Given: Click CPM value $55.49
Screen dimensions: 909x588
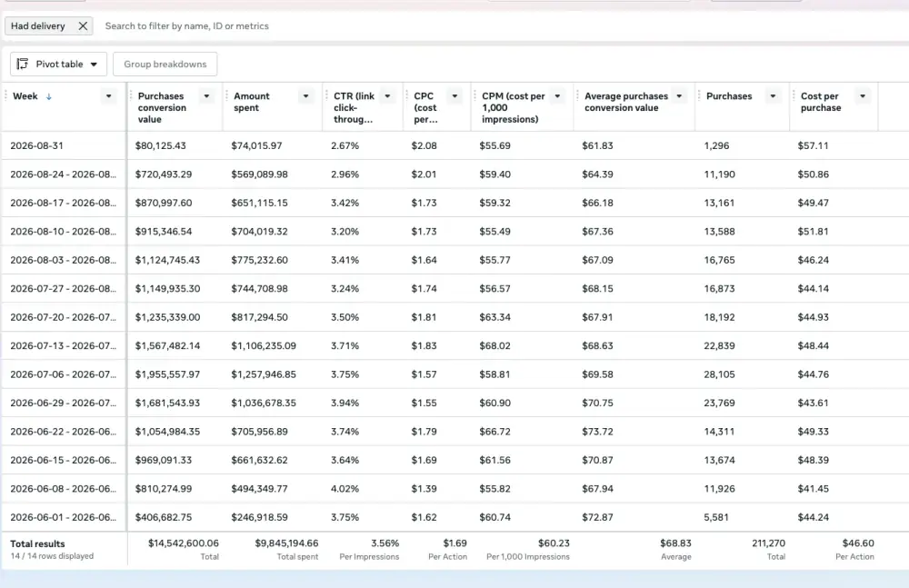Looking at the screenshot, I should (x=494, y=232).
